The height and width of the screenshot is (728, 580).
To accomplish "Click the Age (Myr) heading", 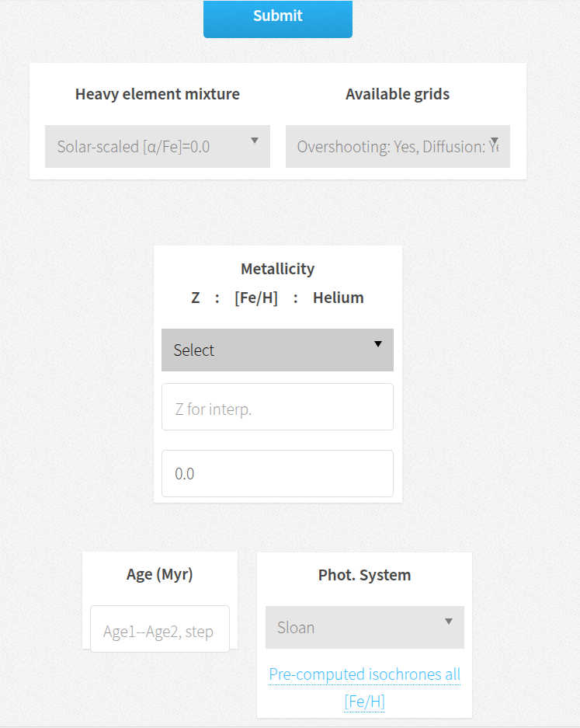I will (x=159, y=574).
